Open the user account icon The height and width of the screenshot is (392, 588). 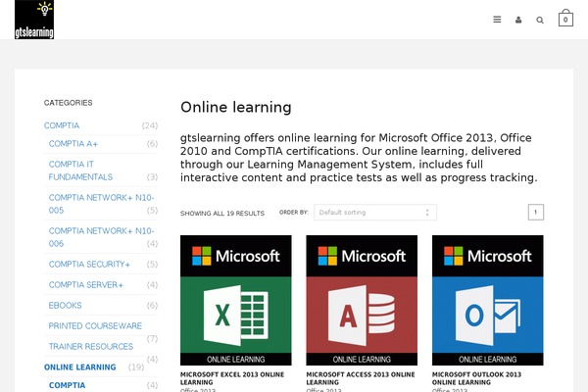pos(518,20)
